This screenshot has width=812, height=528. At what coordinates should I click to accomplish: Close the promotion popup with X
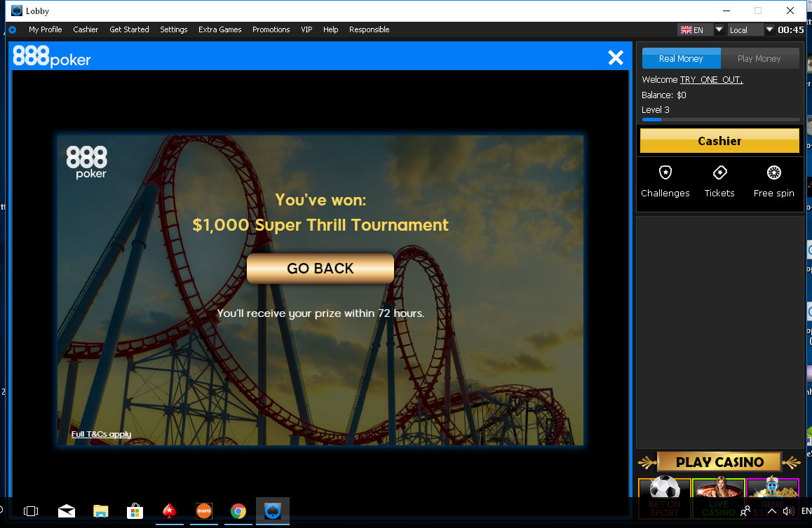(615, 57)
